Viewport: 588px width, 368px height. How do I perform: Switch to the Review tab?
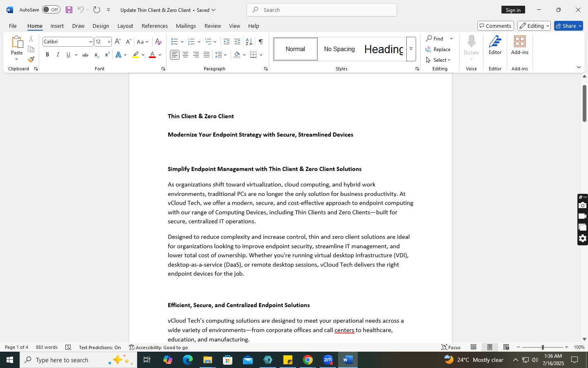212,26
